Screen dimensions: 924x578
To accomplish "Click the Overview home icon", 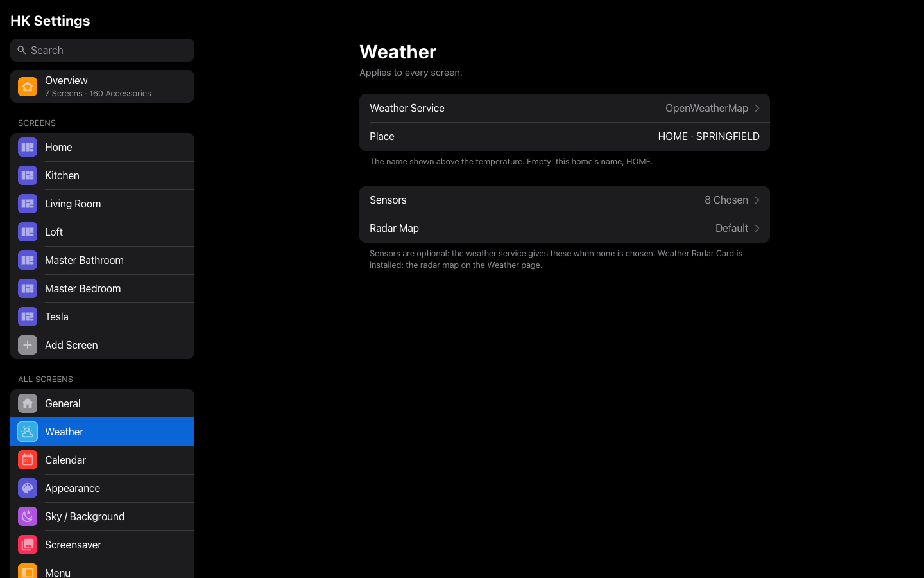I will [x=28, y=87].
